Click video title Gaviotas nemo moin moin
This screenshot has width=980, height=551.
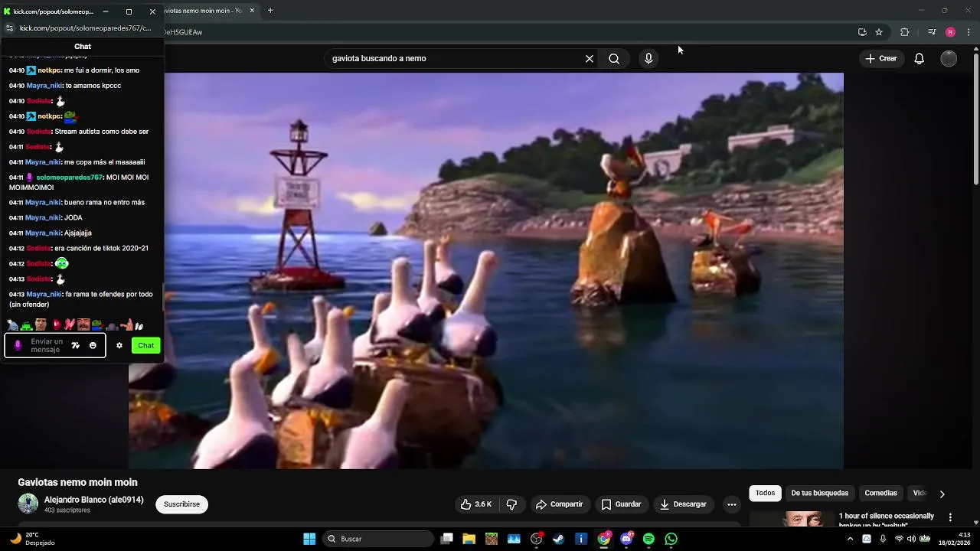(x=77, y=482)
